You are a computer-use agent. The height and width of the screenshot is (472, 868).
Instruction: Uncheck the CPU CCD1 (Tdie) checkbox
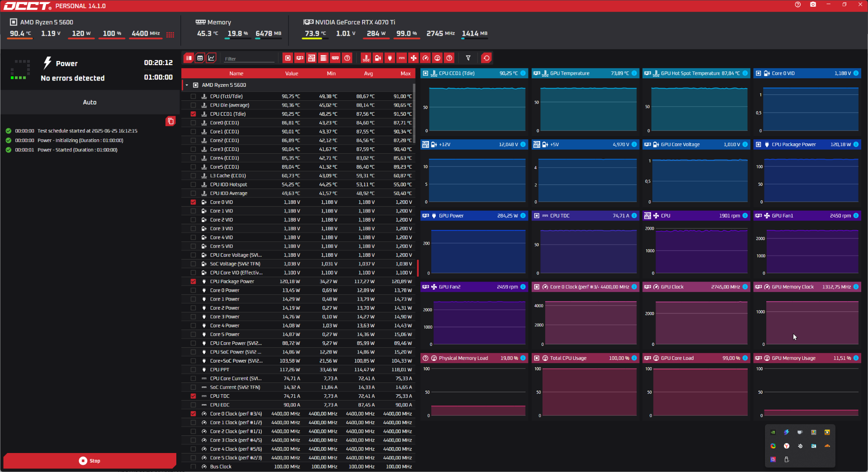click(193, 114)
